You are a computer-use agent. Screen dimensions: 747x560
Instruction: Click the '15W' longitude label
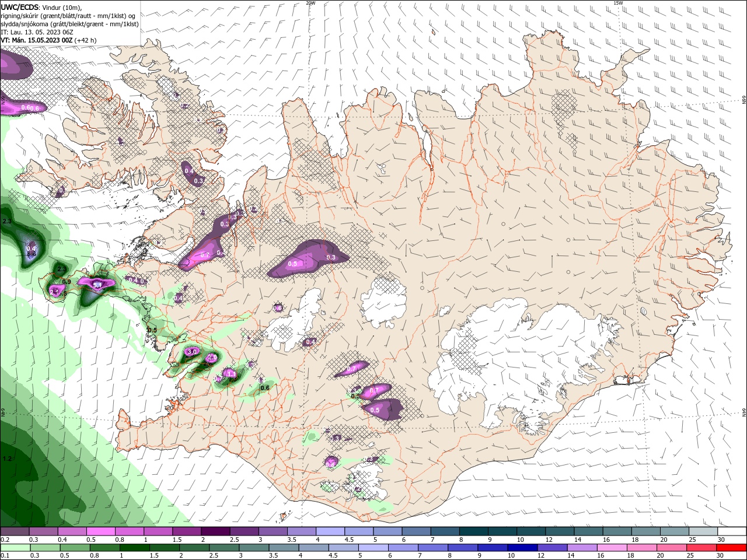(618, 3)
